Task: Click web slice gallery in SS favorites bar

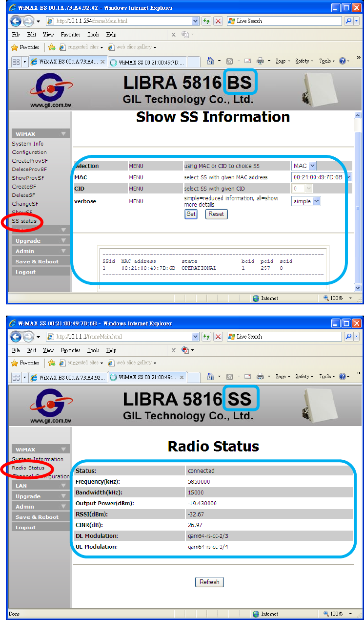Action: (132, 363)
